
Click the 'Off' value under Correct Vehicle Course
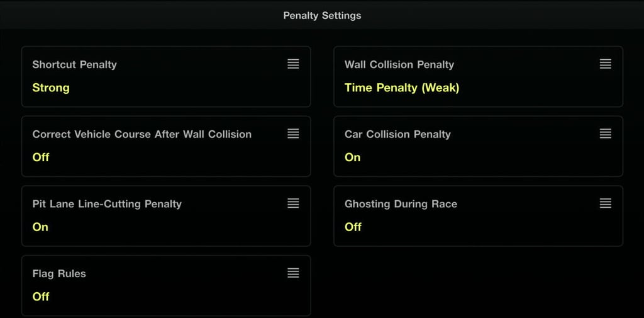41,157
